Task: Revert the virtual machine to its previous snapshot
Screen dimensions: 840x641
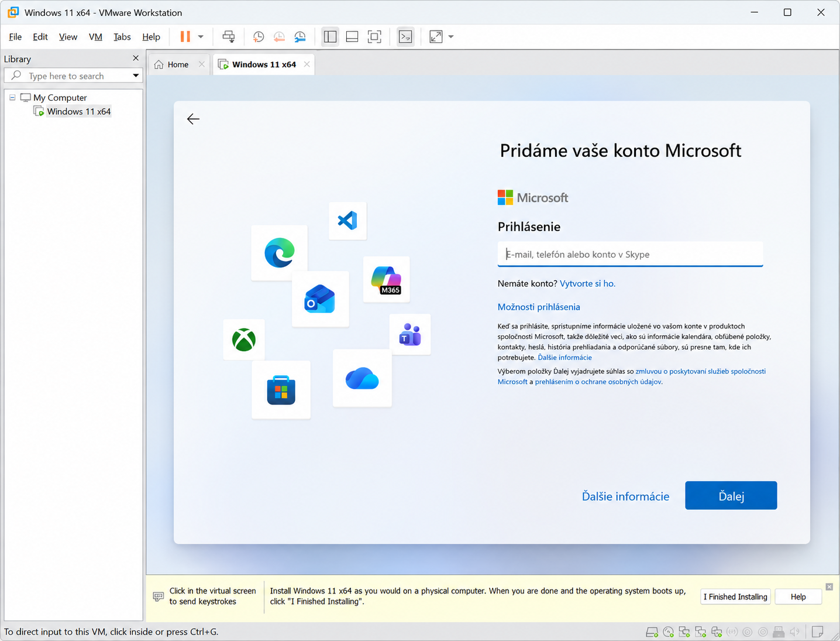Action: [279, 36]
